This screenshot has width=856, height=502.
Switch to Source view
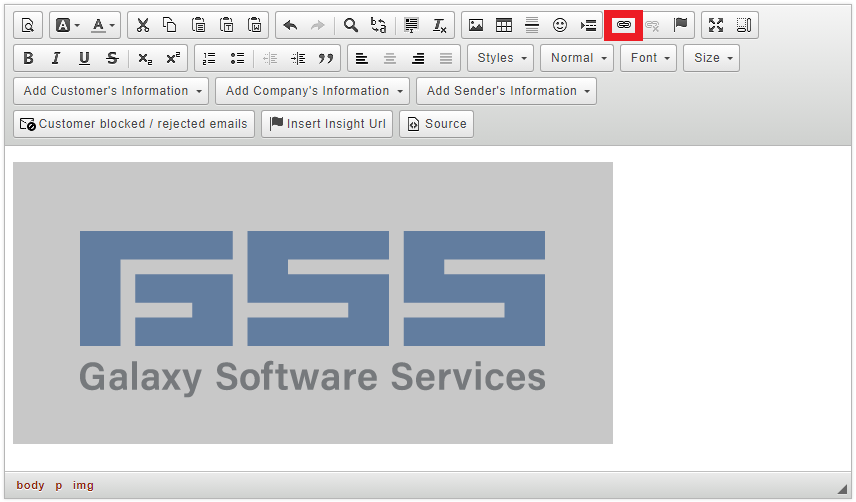coord(436,124)
